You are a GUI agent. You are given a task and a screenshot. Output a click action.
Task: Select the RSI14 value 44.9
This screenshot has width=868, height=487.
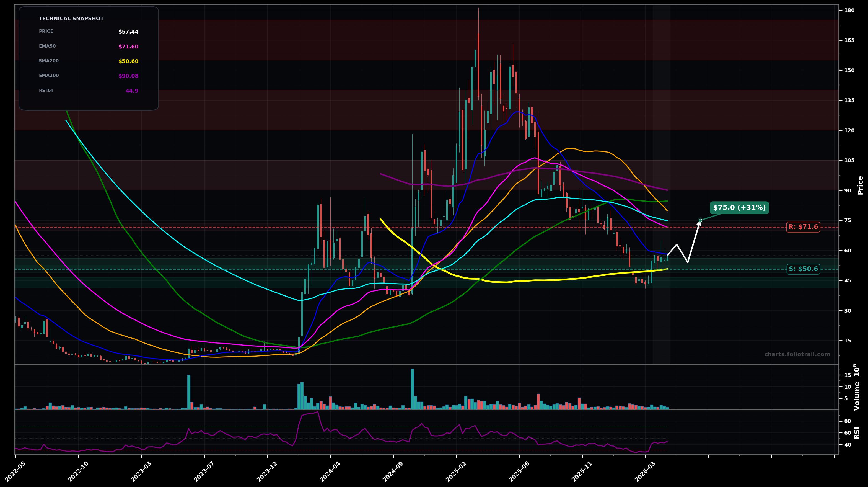click(132, 91)
